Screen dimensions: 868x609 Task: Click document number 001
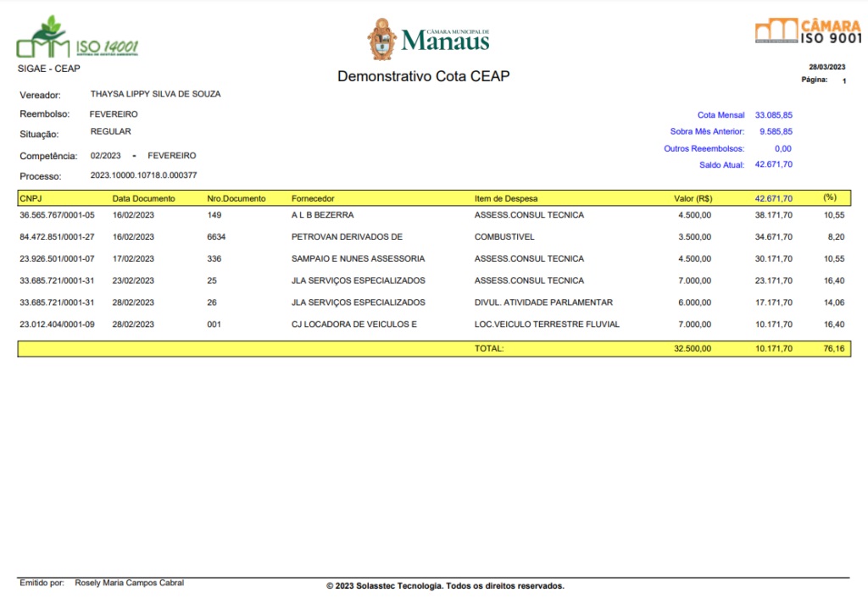pyautogui.click(x=214, y=324)
